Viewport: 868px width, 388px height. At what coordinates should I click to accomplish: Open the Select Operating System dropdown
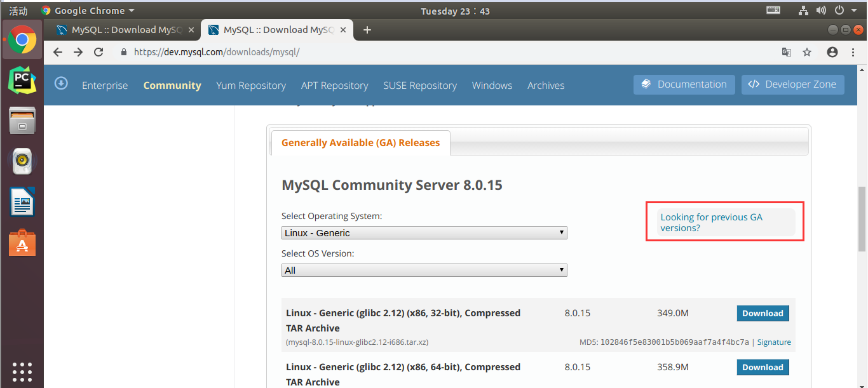coord(424,233)
